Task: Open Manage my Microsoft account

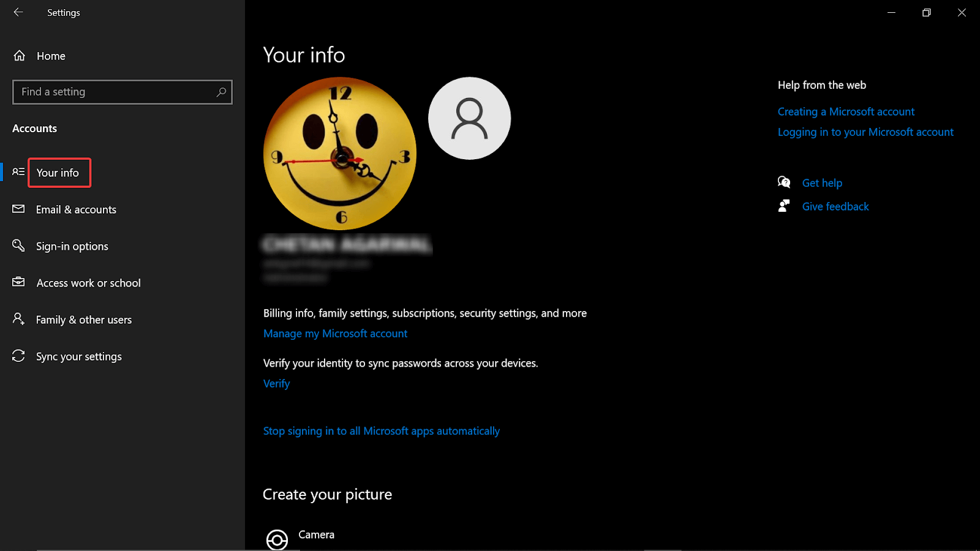Action: tap(336, 333)
